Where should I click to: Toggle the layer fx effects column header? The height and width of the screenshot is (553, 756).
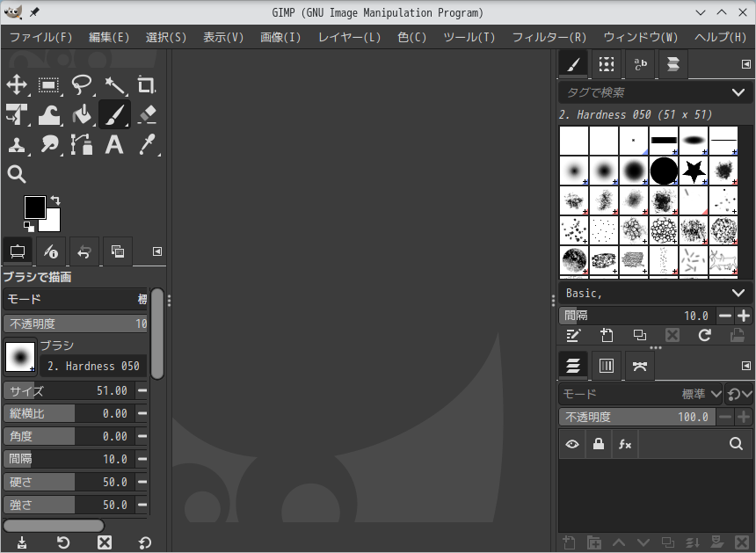[625, 445]
